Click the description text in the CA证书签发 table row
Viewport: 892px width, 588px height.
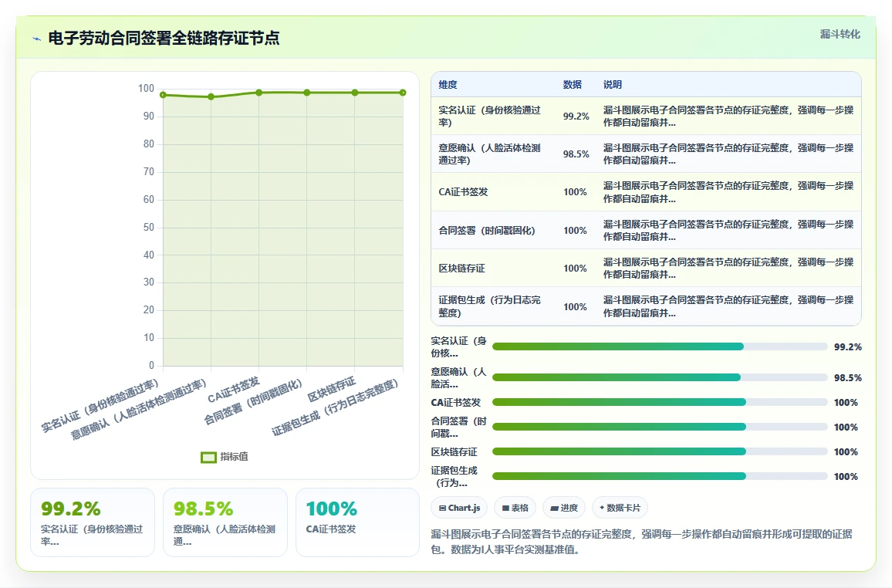[728, 192]
